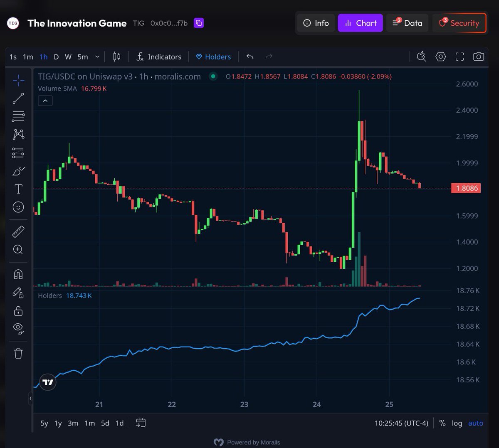Screen dimensions: 499x448
Task: Switch to the Chart tab
Action: [x=361, y=23]
